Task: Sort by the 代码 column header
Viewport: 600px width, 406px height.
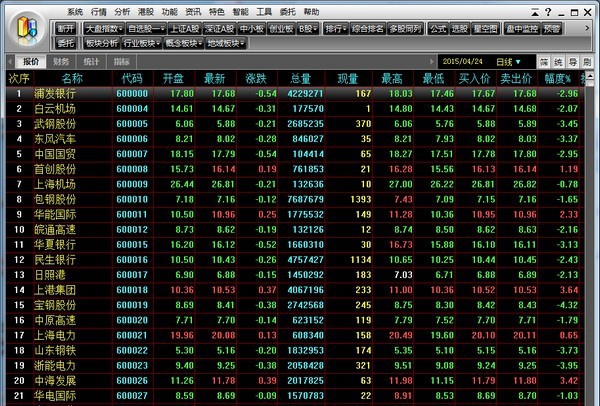Action: 132,78
